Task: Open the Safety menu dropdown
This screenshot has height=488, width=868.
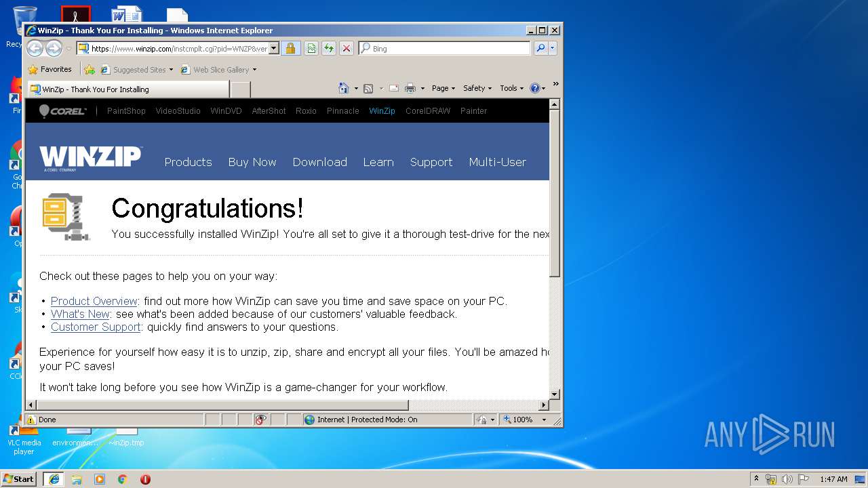Action: [x=477, y=88]
